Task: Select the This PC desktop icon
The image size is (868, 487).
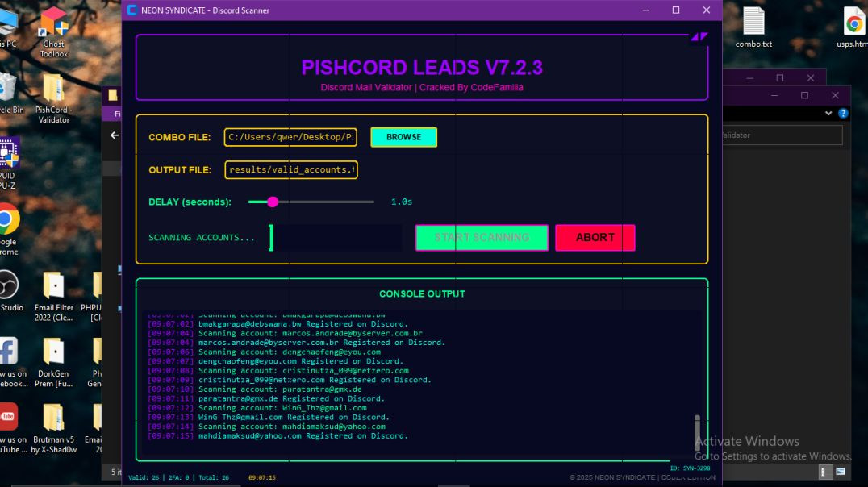Action: 8,27
